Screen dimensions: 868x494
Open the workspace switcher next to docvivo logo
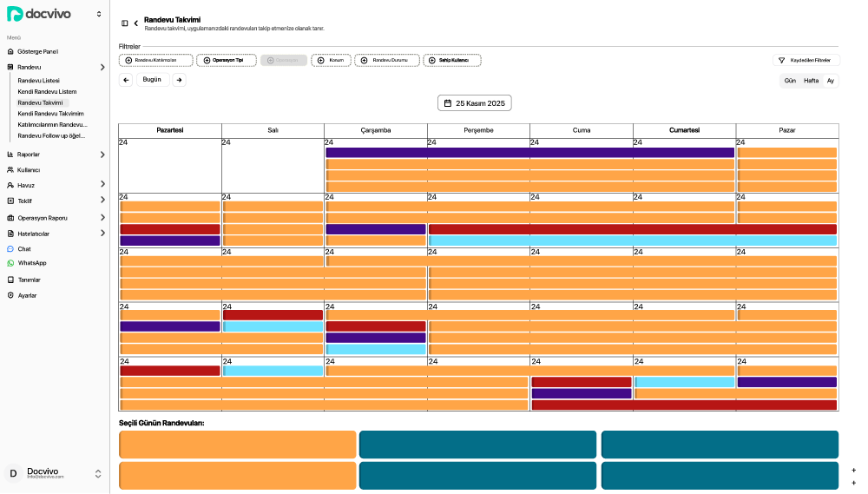tap(99, 14)
